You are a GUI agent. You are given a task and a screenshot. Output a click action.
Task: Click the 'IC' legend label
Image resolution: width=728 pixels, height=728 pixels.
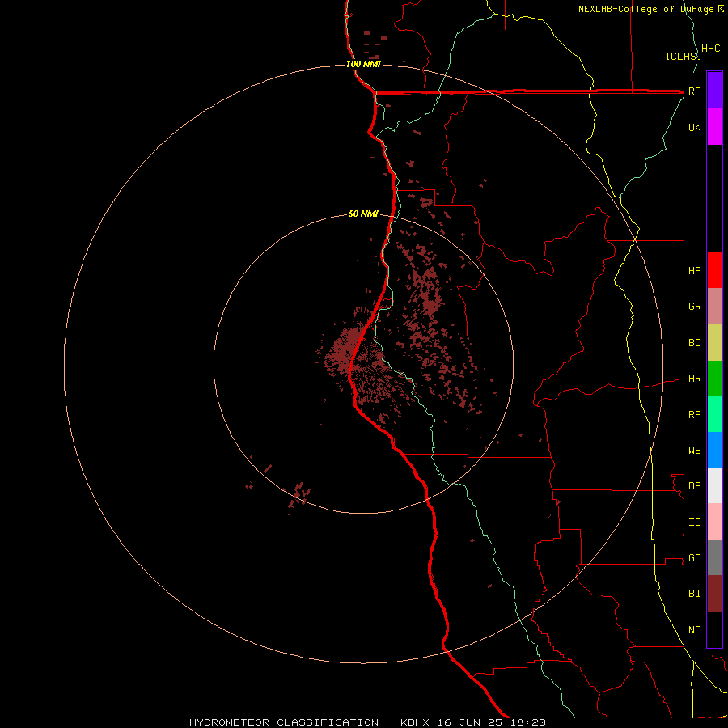click(695, 523)
